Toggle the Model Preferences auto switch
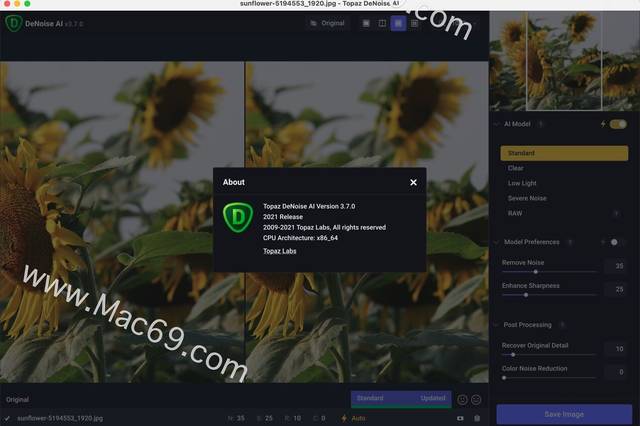The width and height of the screenshot is (640, 426). (x=616, y=242)
